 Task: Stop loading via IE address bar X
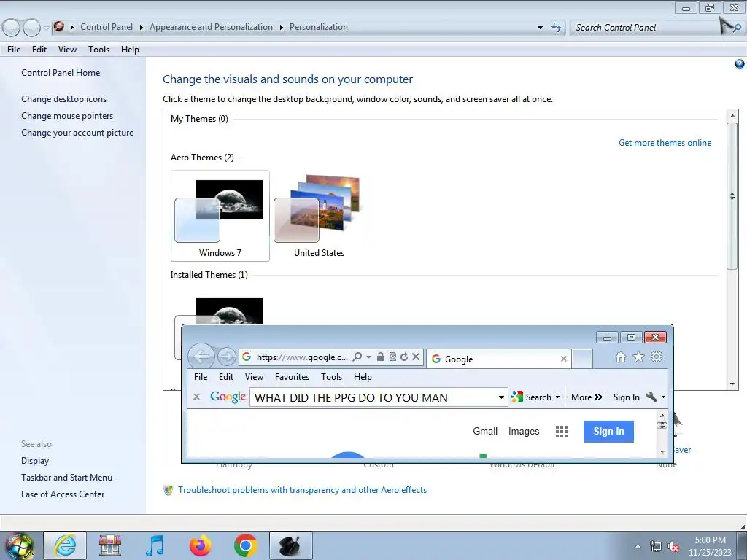[x=415, y=357]
